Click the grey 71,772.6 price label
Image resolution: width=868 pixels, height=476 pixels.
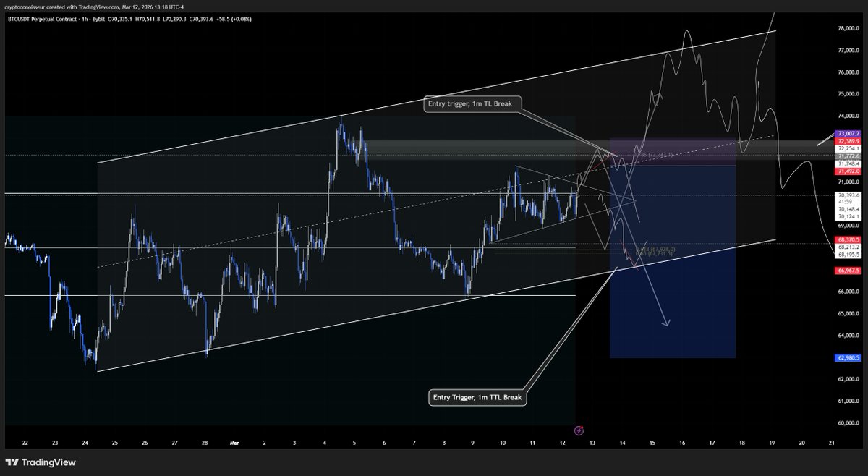click(x=848, y=156)
